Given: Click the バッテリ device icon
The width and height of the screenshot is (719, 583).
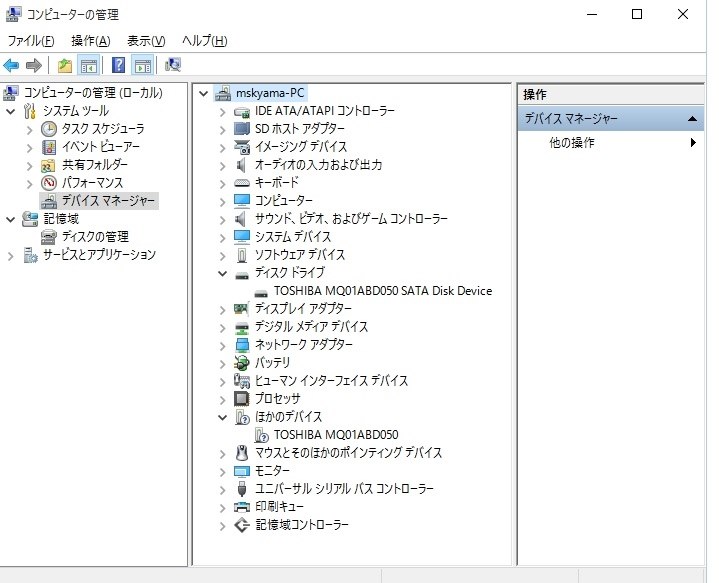Looking at the screenshot, I should 242,363.
